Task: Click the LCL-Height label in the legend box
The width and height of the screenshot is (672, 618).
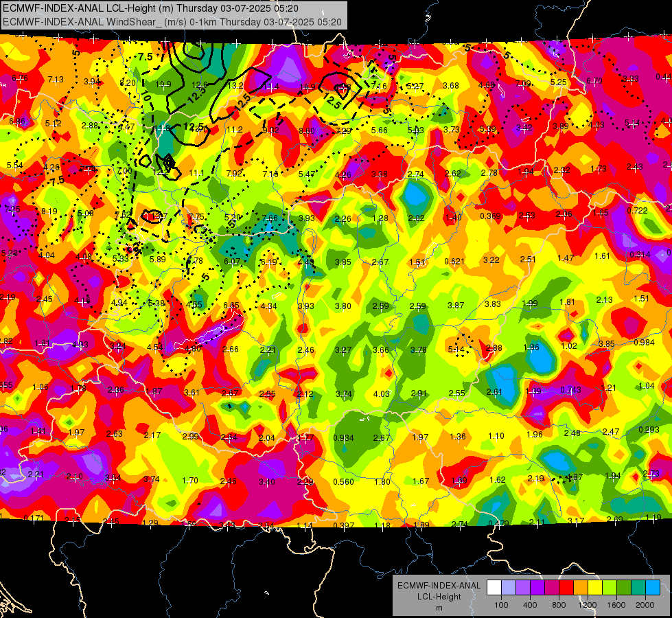Action: (x=439, y=597)
